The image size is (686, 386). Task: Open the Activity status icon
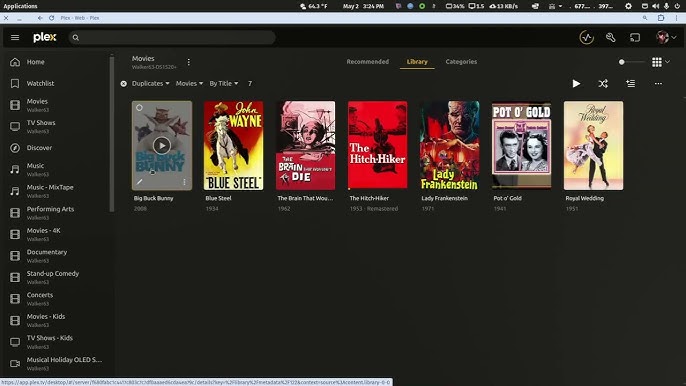point(586,38)
